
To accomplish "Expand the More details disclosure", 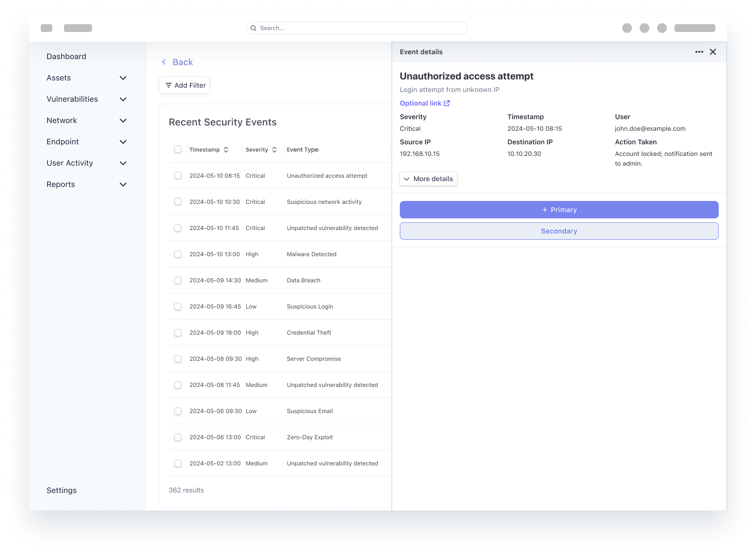I will [428, 179].
